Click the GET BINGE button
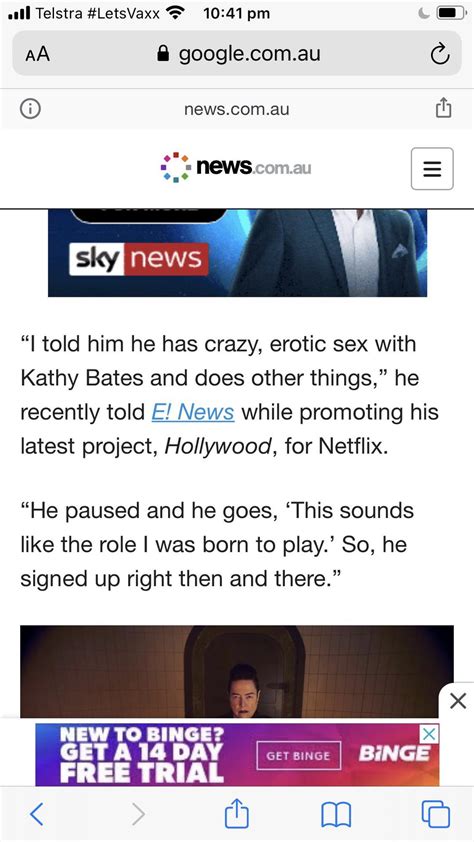This screenshot has height=842, width=474. pyautogui.click(x=298, y=756)
